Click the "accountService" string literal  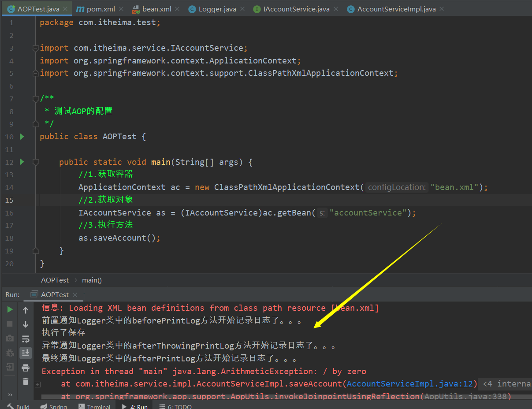point(368,213)
